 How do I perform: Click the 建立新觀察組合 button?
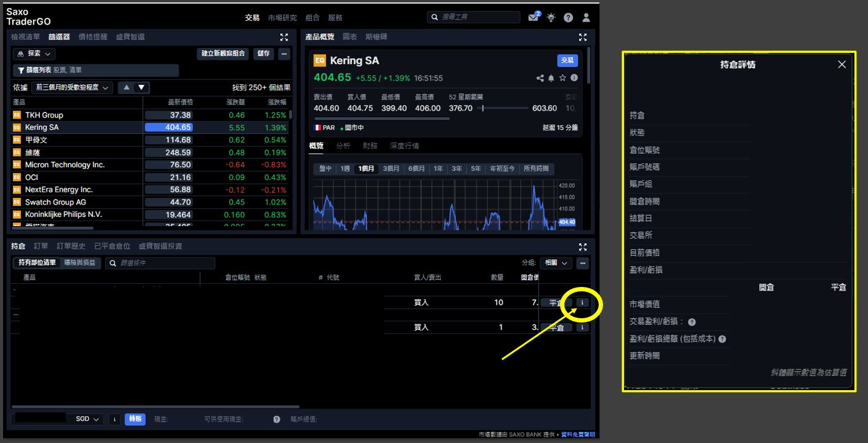click(223, 53)
